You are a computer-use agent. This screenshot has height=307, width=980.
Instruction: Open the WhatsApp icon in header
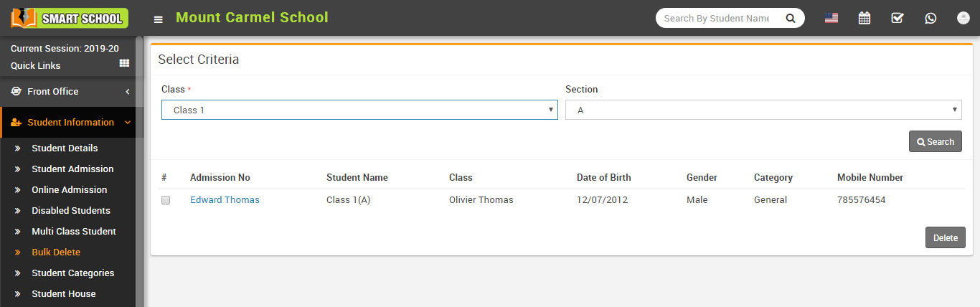click(930, 19)
